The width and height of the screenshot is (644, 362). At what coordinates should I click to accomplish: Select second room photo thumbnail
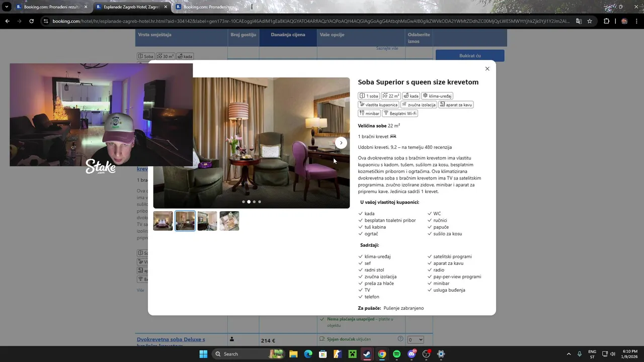tap(185, 221)
